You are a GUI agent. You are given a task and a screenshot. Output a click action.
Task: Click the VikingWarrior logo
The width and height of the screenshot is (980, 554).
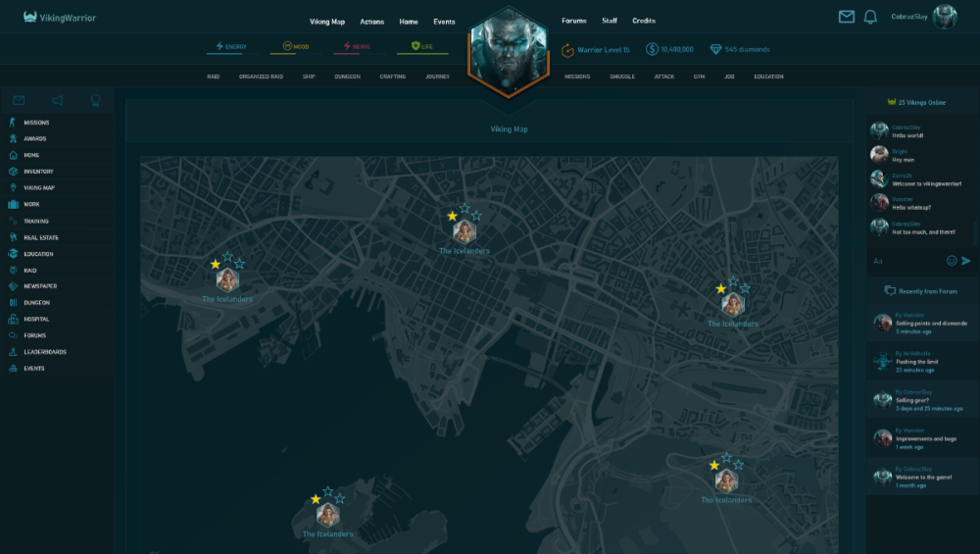(x=60, y=18)
